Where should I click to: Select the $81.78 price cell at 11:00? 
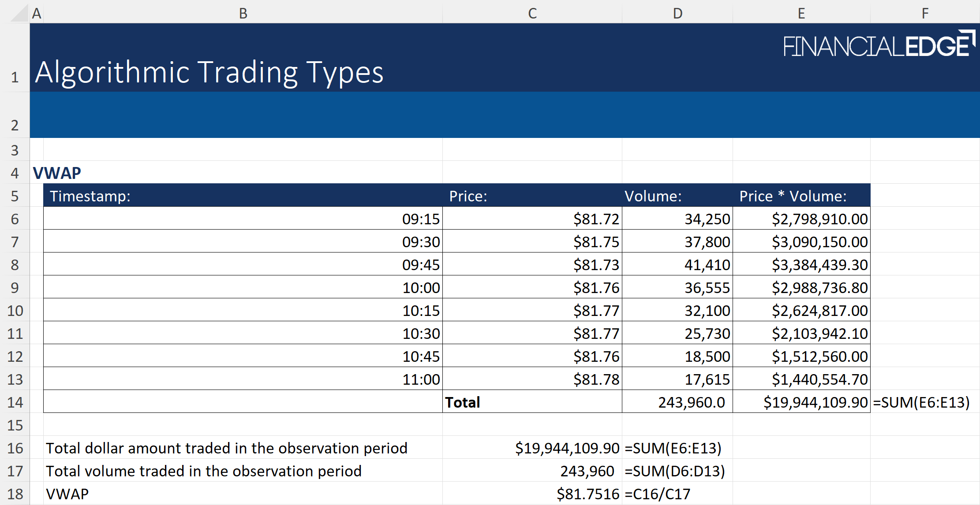point(596,379)
